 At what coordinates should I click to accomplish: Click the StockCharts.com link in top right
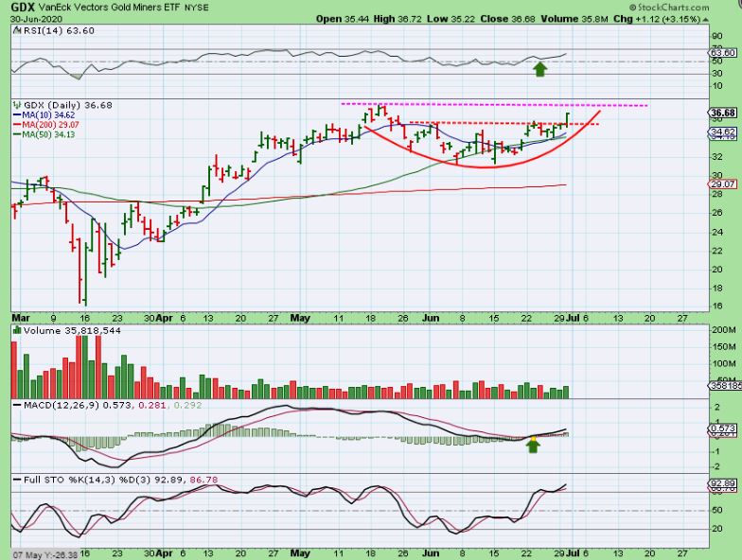tap(669, 8)
